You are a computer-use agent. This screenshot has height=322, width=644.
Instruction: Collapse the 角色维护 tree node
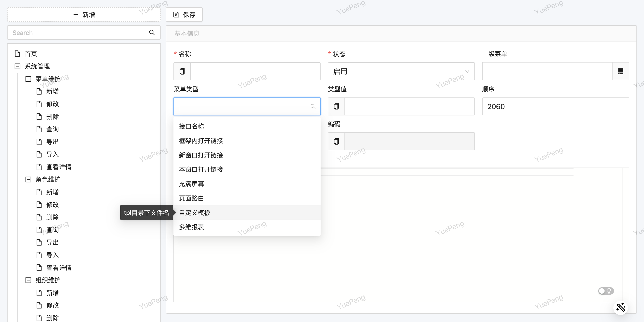pos(28,180)
